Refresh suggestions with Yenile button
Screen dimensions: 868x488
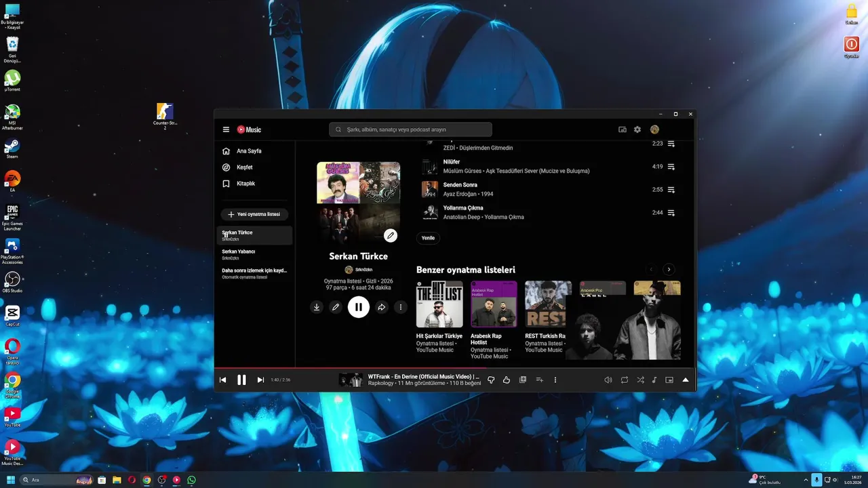click(x=428, y=238)
